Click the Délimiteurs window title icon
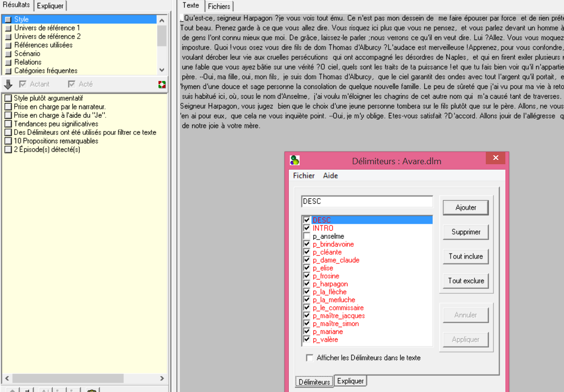The image size is (564, 392). (x=294, y=160)
